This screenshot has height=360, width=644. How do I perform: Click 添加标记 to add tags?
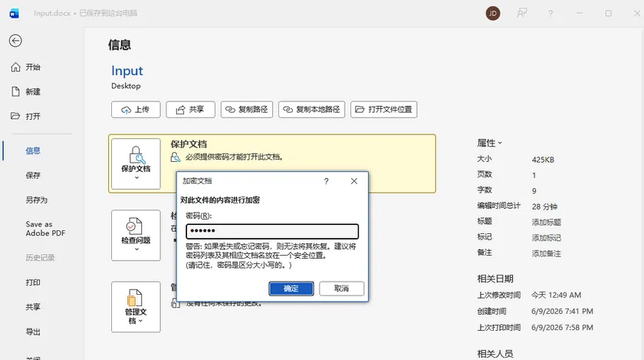(546, 238)
